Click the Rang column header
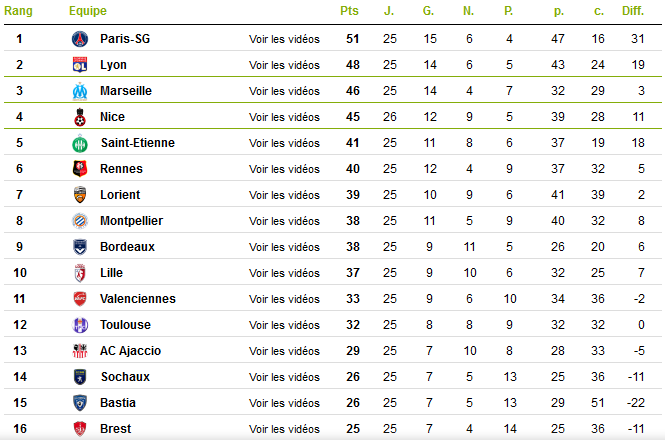 point(18,11)
